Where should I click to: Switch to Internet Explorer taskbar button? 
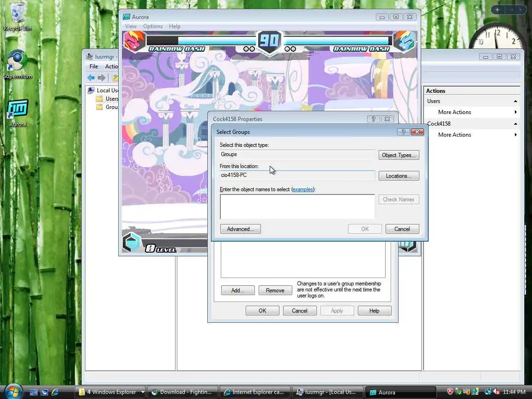point(255,392)
